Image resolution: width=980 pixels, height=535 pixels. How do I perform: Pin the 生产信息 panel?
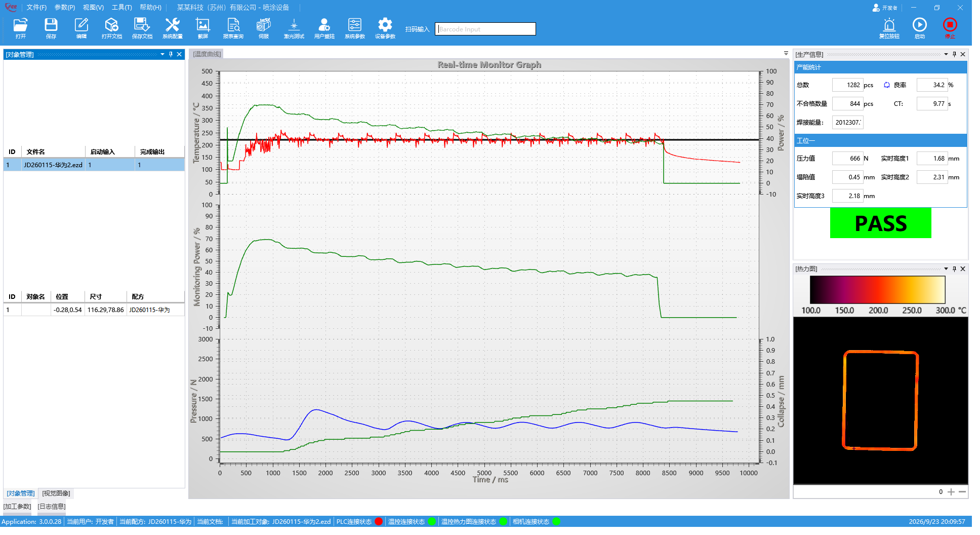954,54
